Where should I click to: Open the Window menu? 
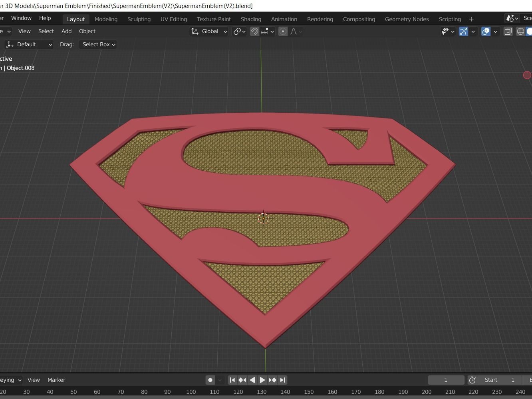(x=21, y=18)
